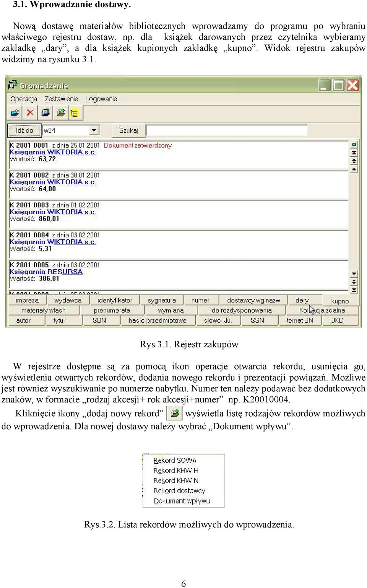Viewport: 367px width, 588px height.
Task: Click the single up arrow on list scrollbar
Action: (354, 169)
